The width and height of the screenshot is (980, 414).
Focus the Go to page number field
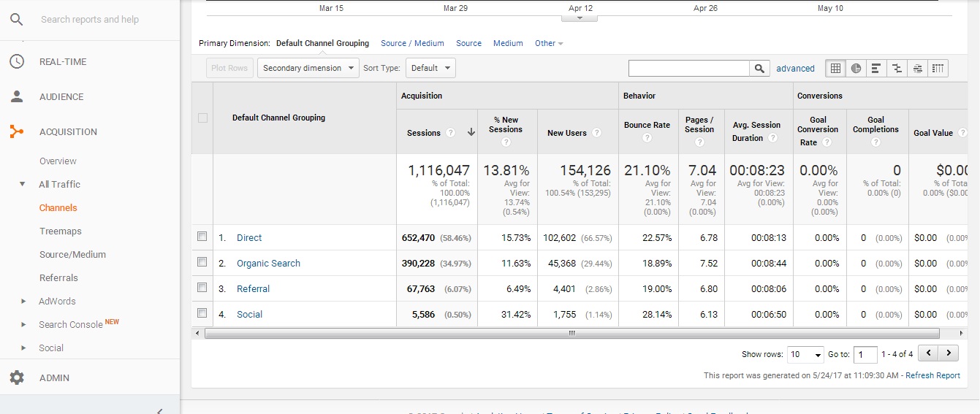[x=865, y=354]
